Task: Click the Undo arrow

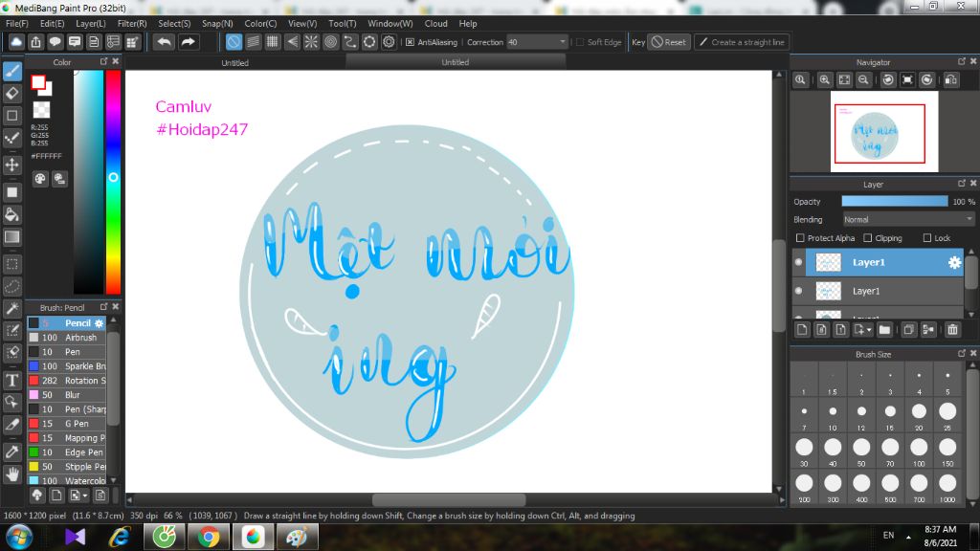Action: 164,42
